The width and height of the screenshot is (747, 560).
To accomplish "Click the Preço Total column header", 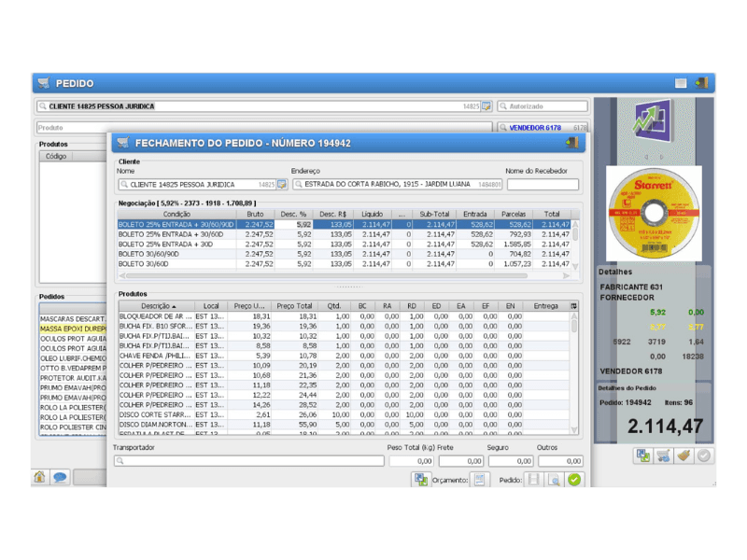I will 295,305.
